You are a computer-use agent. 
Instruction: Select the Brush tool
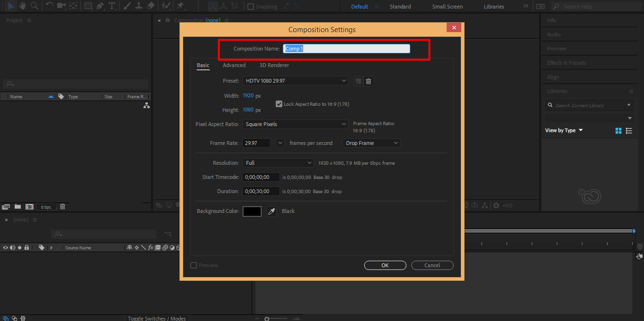127,6
